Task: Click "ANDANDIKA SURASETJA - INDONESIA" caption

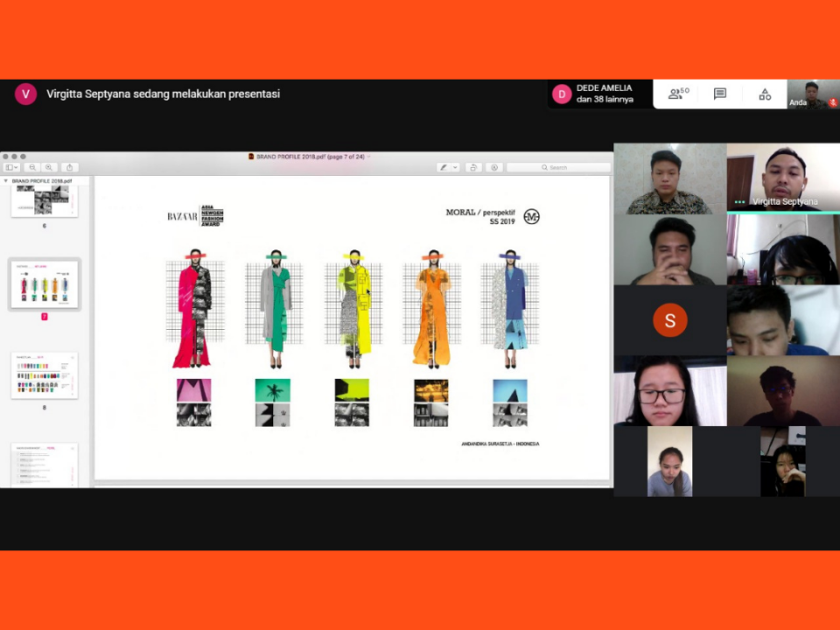Action: (500, 444)
